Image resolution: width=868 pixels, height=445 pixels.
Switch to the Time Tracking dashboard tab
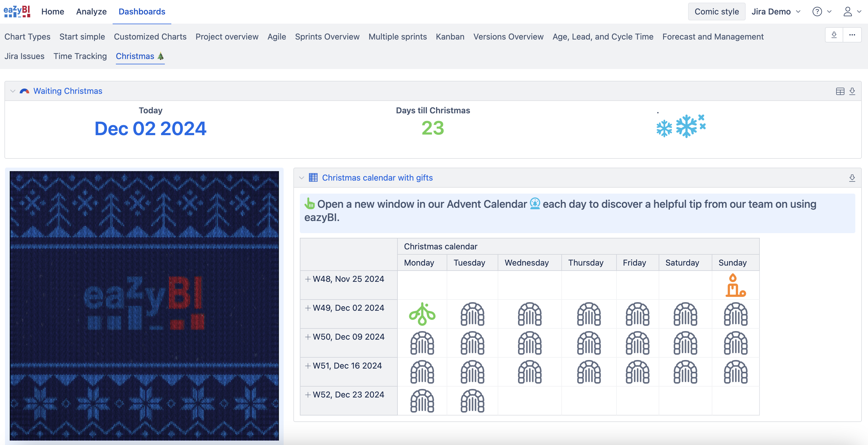point(80,56)
